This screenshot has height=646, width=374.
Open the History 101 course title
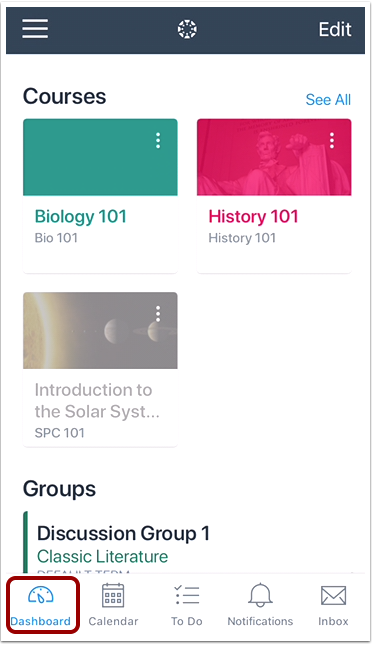pos(253,217)
